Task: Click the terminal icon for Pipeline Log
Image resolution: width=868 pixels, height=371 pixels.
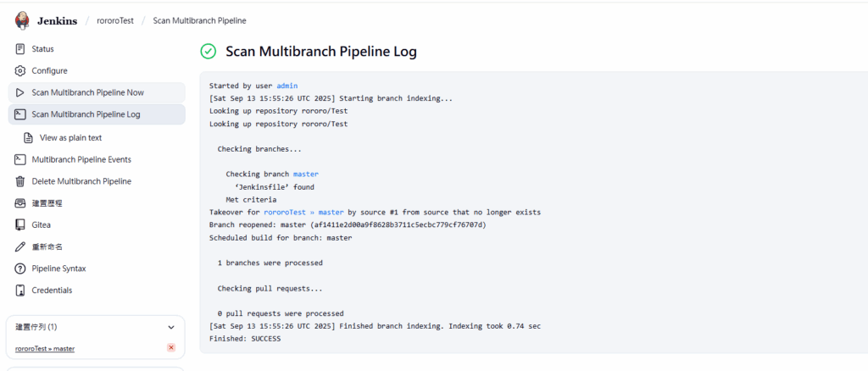Action: point(20,114)
